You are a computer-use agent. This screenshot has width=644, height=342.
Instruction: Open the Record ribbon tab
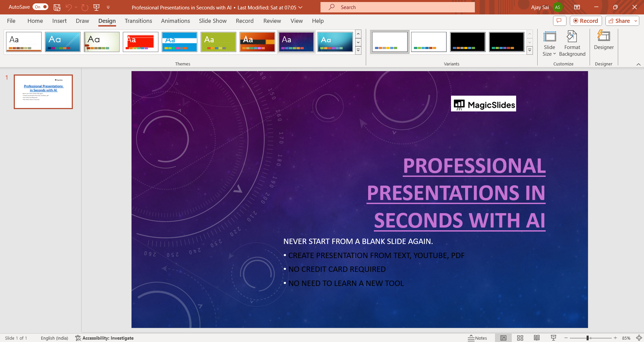(x=245, y=21)
